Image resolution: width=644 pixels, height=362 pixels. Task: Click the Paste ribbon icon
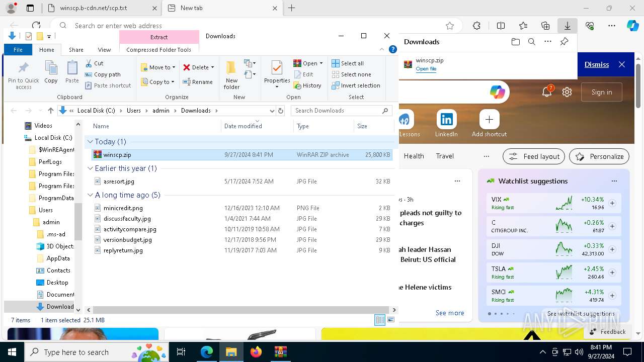pos(72,72)
